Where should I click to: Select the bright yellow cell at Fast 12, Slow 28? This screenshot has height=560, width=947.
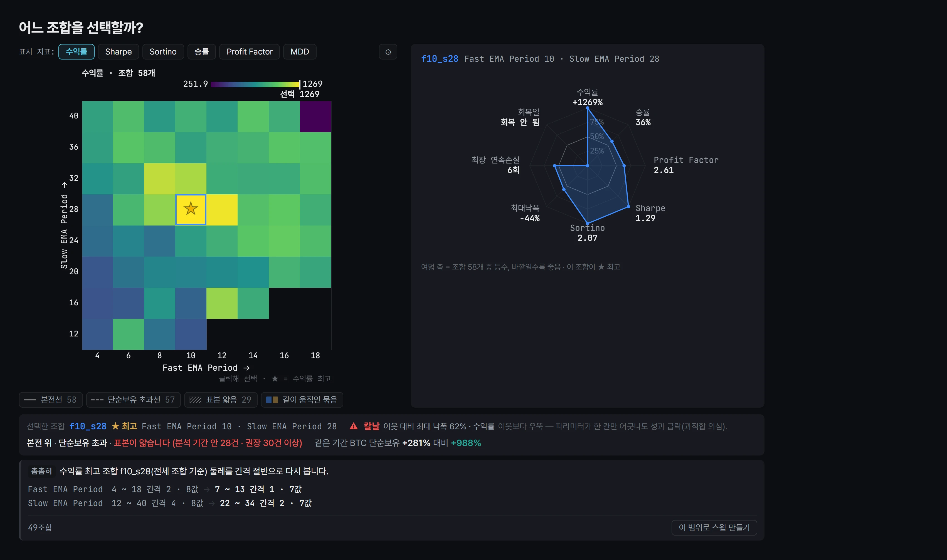(222, 210)
